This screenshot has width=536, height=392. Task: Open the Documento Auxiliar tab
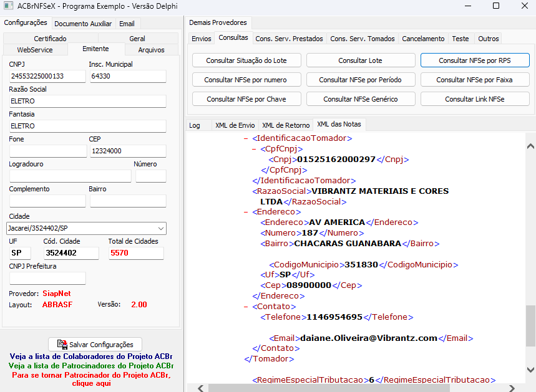(83, 24)
